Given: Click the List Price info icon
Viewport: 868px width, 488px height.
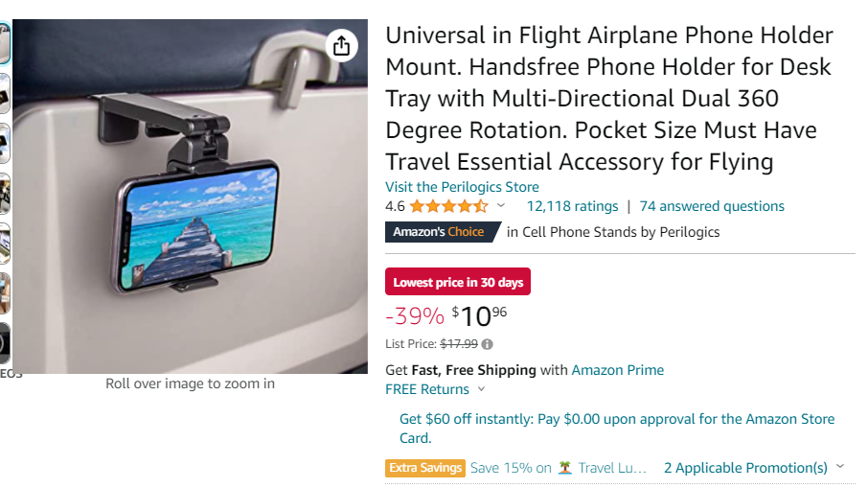Looking at the screenshot, I should click(488, 344).
